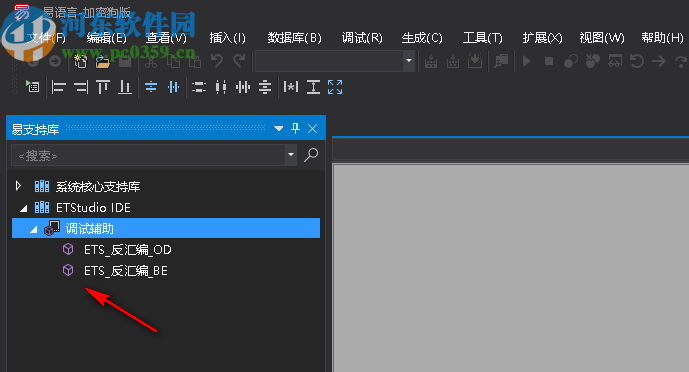Select ETS_反汇编_OD in the tree

point(127,250)
